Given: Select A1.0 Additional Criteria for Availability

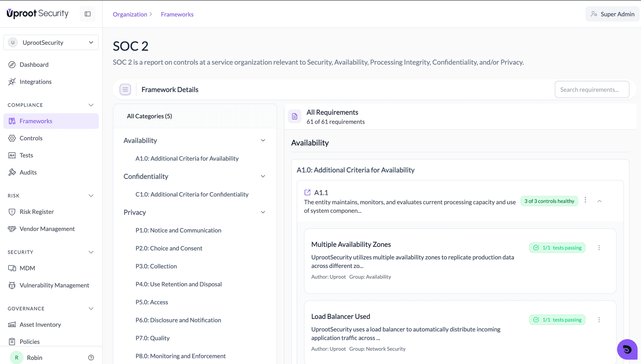Looking at the screenshot, I should tap(187, 159).
